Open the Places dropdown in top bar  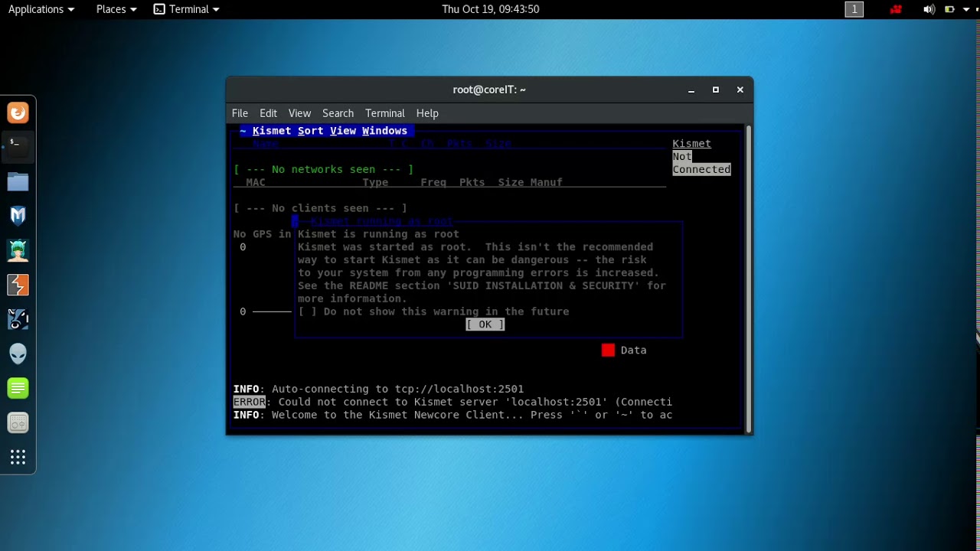(x=116, y=9)
